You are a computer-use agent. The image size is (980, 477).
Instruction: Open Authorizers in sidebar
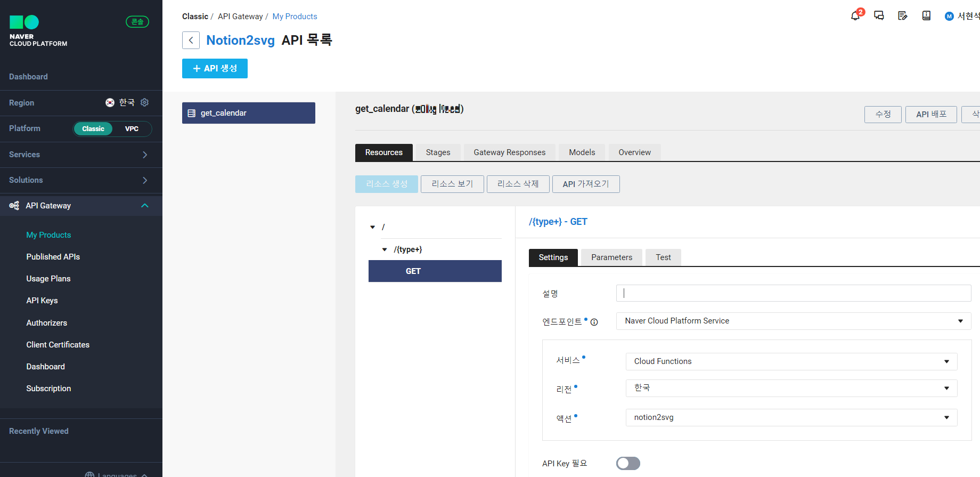tap(47, 323)
